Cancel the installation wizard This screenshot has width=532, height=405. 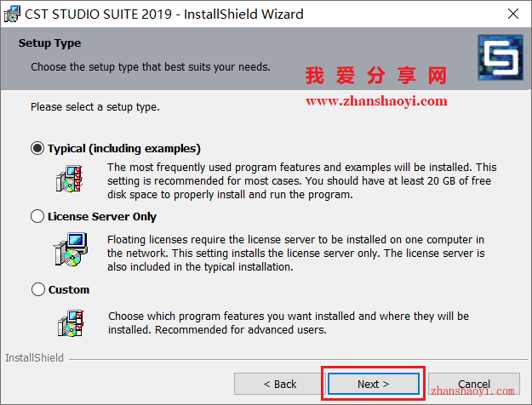pos(474,384)
